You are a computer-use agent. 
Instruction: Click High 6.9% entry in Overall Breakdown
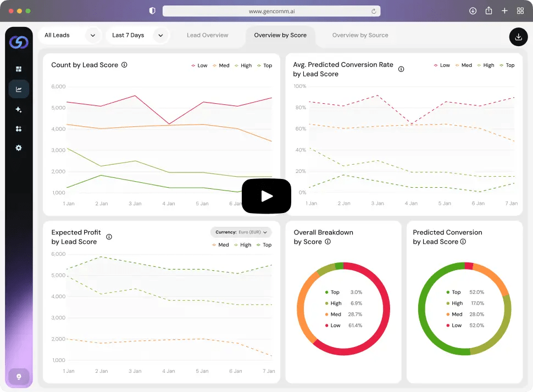pos(343,304)
